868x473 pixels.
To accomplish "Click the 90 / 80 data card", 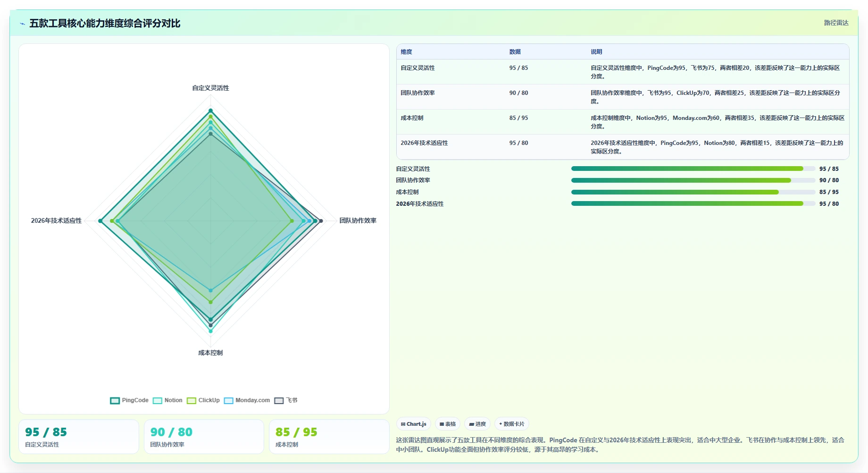I will click(x=204, y=437).
